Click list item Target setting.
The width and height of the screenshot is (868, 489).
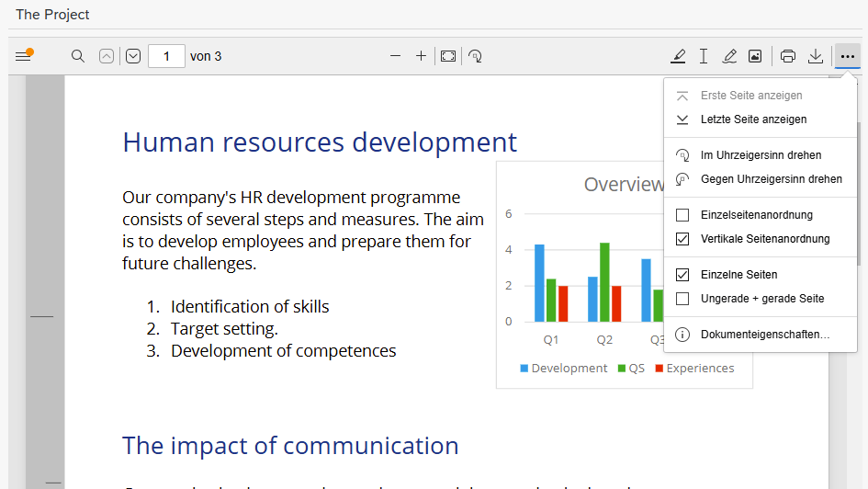click(x=224, y=328)
